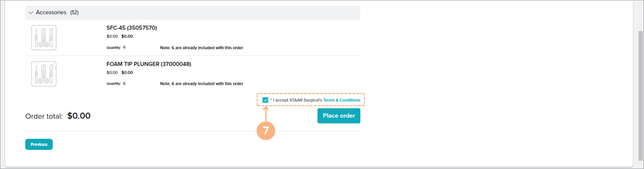Open the Terms & Conditions link
The image size is (644, 169).
tap(342, 100)
